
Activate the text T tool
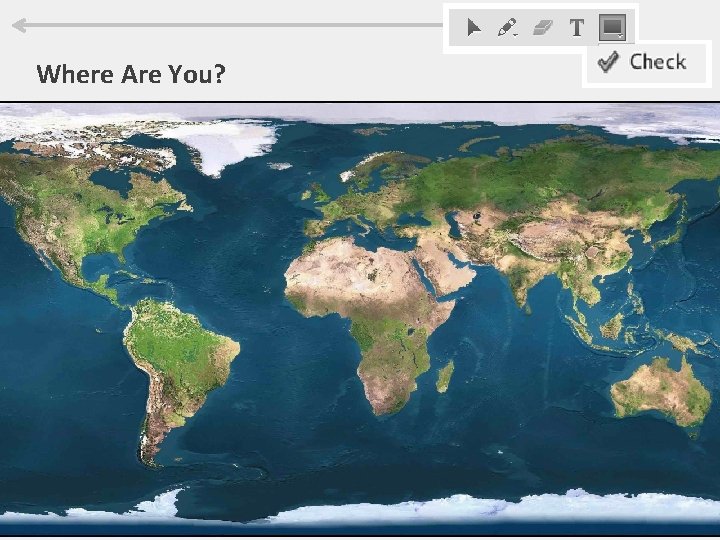pos(577,28)
